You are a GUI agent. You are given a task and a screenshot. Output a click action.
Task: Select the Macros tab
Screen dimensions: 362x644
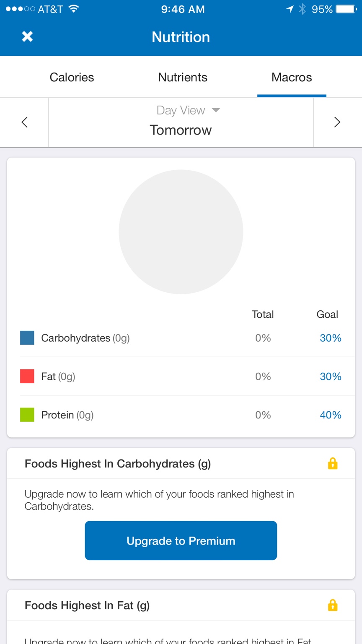coord(292,77)
